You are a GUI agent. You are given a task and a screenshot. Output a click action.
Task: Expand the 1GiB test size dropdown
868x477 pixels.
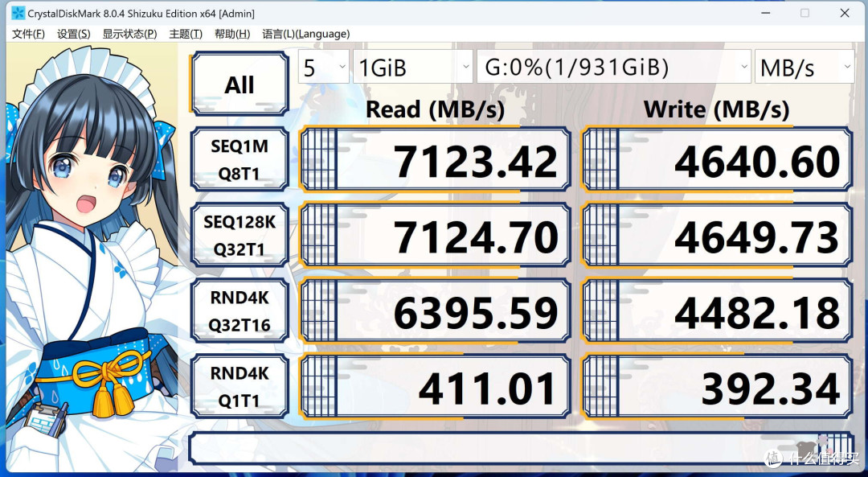(x=412, y=67)
